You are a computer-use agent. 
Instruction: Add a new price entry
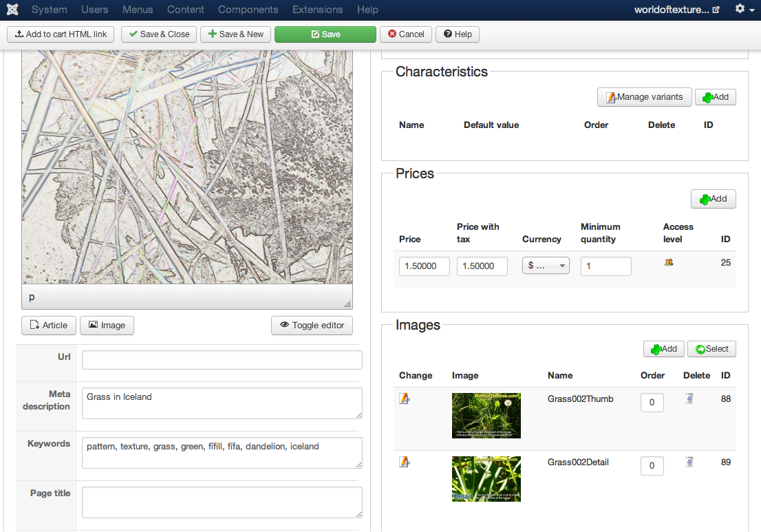(x=713, y=199)
